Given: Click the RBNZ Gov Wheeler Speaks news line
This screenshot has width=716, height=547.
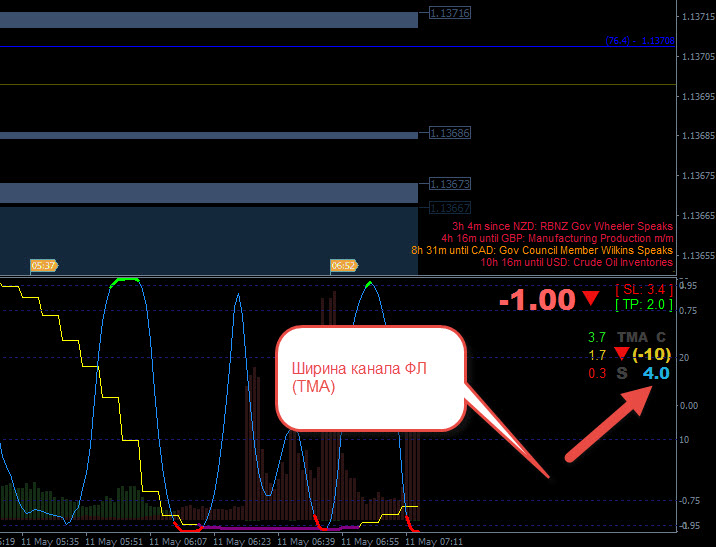Looking at the screenshot, I should [x=562, y=226].
